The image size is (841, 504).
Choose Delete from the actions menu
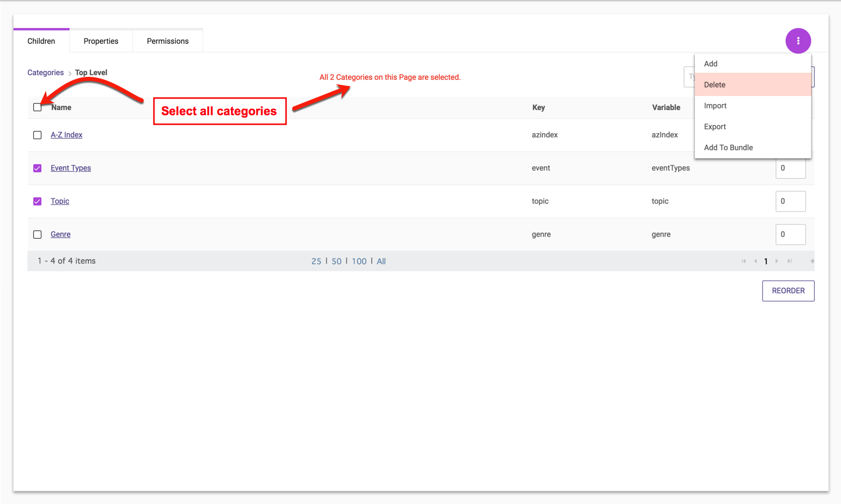pyautogui.click(x=715, y=85)
